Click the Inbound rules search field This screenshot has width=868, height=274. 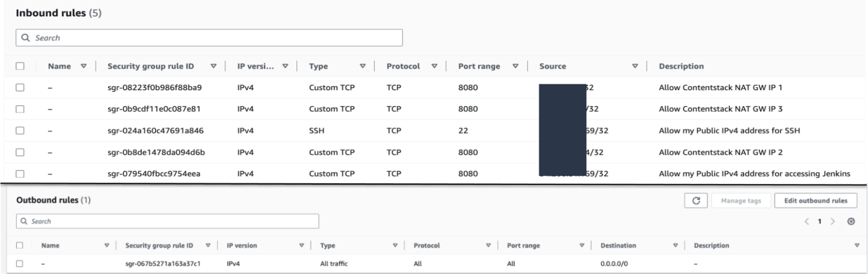click(x=209, y=38)
